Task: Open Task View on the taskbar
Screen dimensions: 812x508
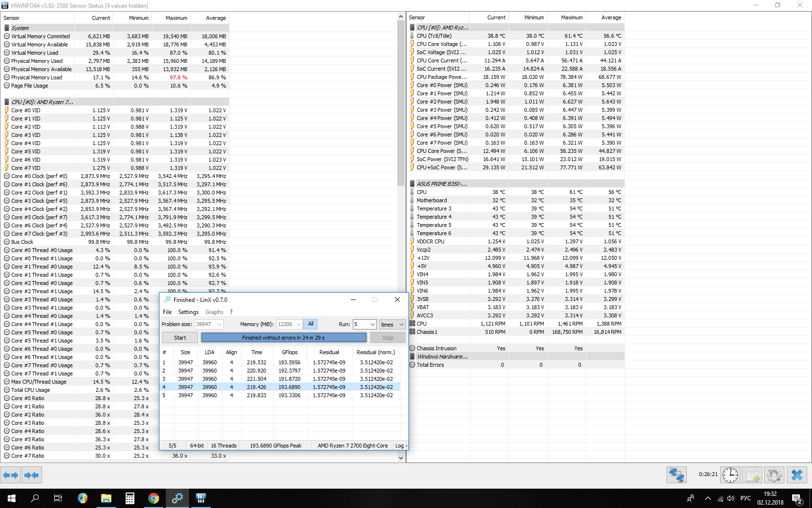Action: point(58,498)
